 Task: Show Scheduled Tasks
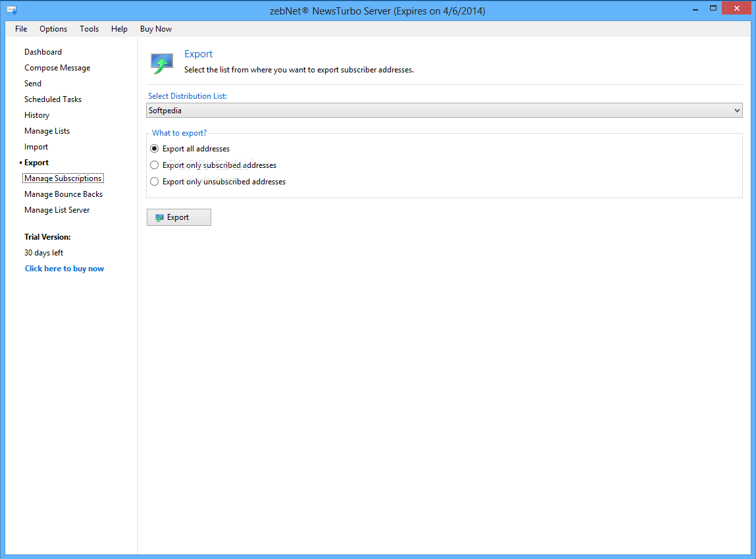click(53, 99)
